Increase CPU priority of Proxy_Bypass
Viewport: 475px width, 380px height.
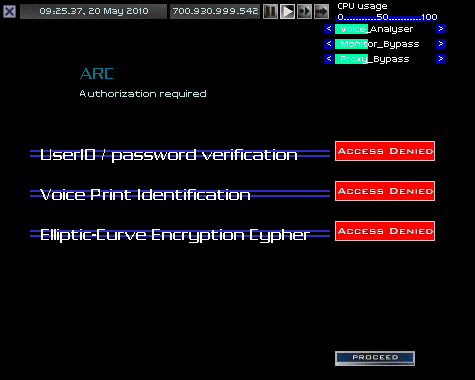(x=441, y=59)
